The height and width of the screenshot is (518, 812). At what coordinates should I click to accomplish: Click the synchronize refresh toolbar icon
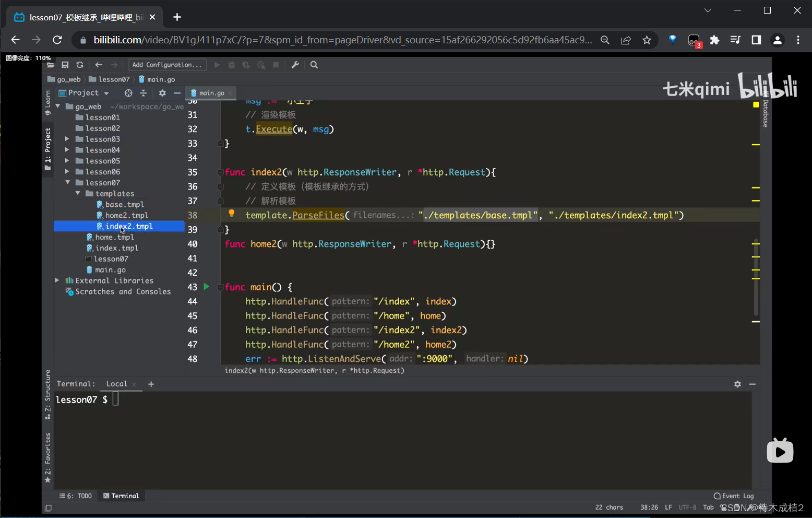(80, 65)
